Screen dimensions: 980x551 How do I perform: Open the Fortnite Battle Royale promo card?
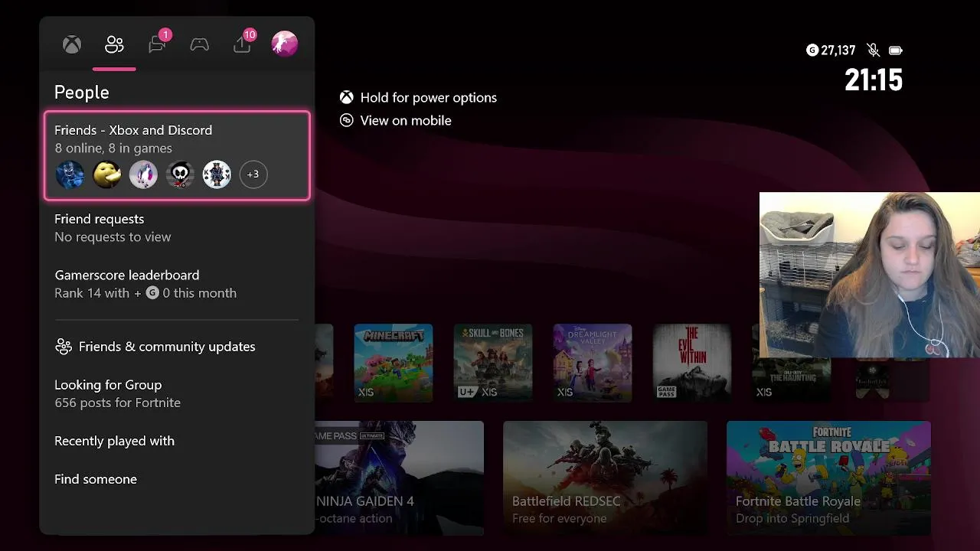click(x=828, y=478)
